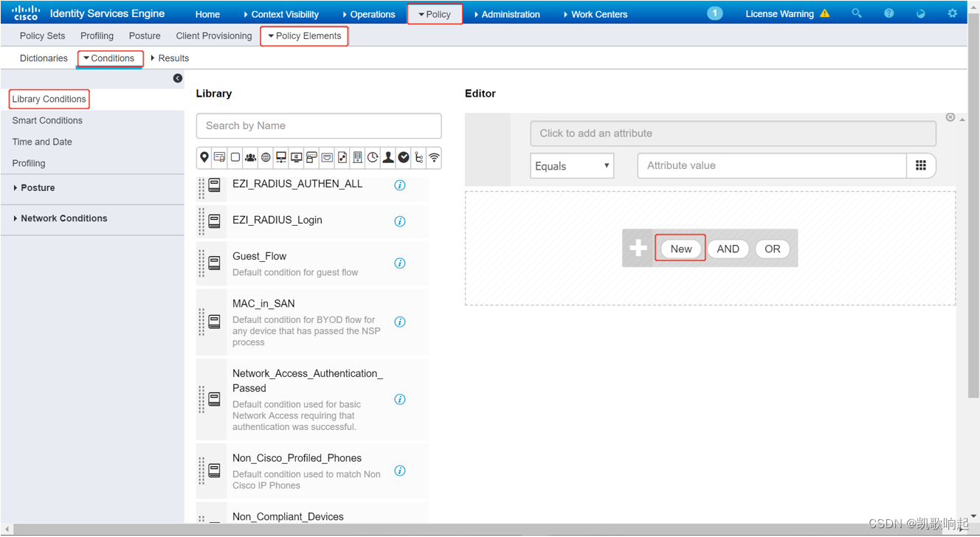The height and width of the screenshot is (537, 980).
Task: Click the OR operator button
Action: pos(773,249)
